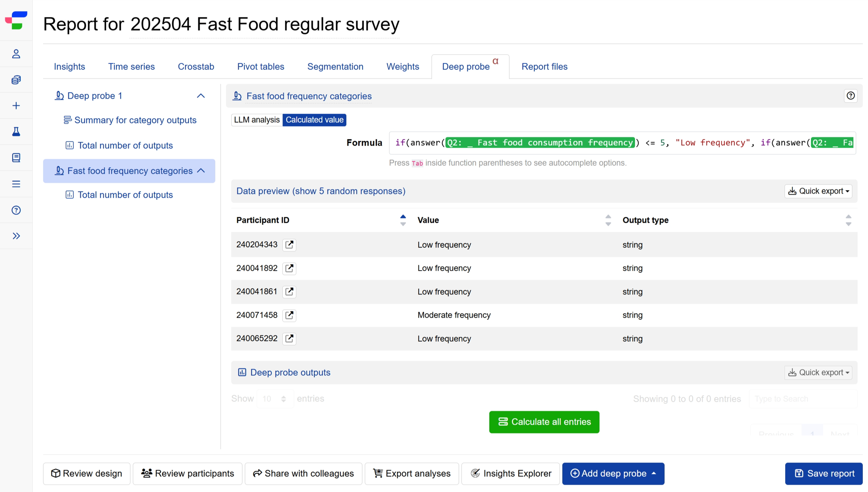Sort table by Value column arrows

pos(608,220)
